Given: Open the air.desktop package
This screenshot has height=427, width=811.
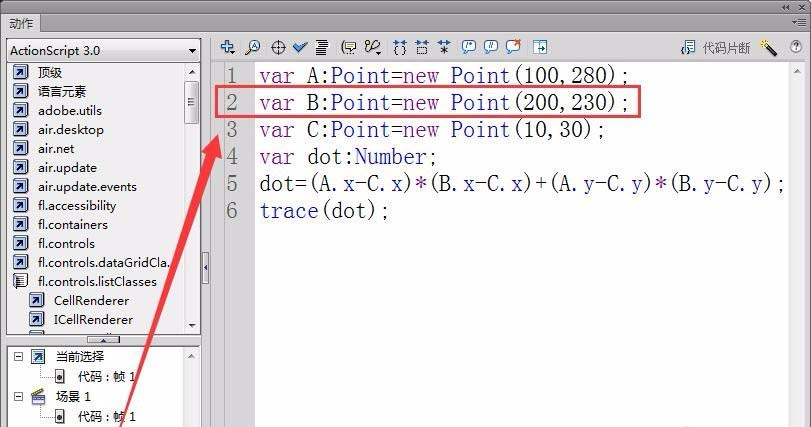Looking at the screenshot, I should pos(71,130).
